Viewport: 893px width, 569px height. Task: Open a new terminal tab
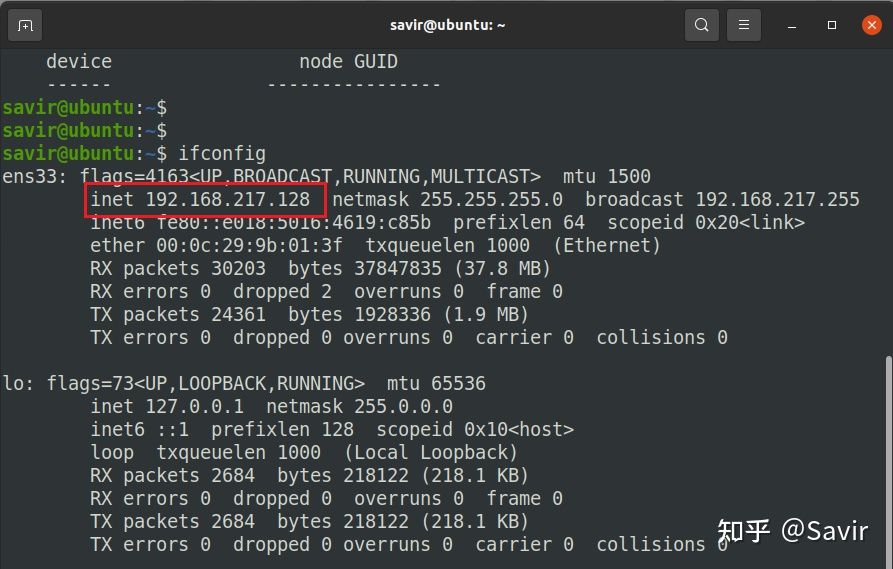click(x=25, y=26)
